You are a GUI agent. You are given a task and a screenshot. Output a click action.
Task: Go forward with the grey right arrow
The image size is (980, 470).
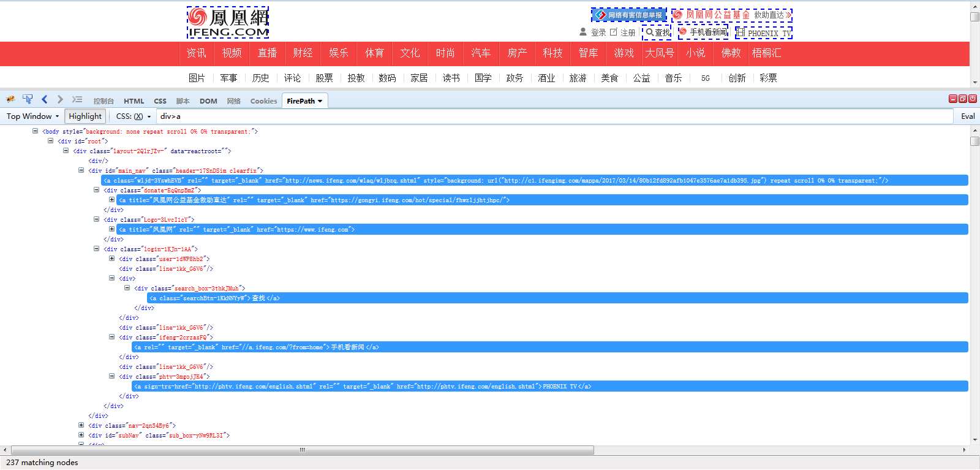(x=60, y=99)
